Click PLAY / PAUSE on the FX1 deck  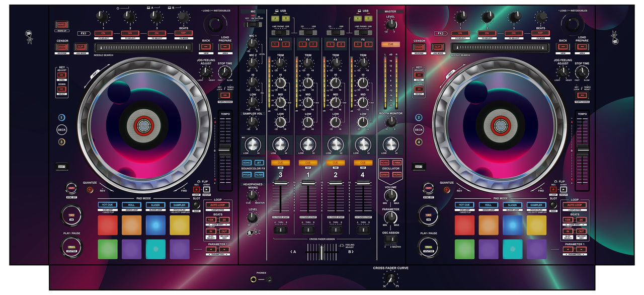(x=71, y=247)
